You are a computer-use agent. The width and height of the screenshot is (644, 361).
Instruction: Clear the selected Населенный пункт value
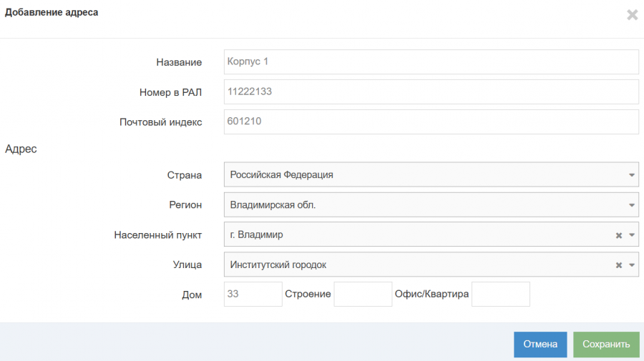click(x=619, y=235)
